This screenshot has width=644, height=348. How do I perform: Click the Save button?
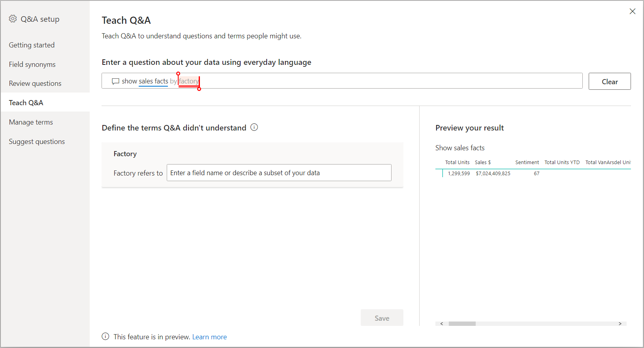(x=382, y=318)
